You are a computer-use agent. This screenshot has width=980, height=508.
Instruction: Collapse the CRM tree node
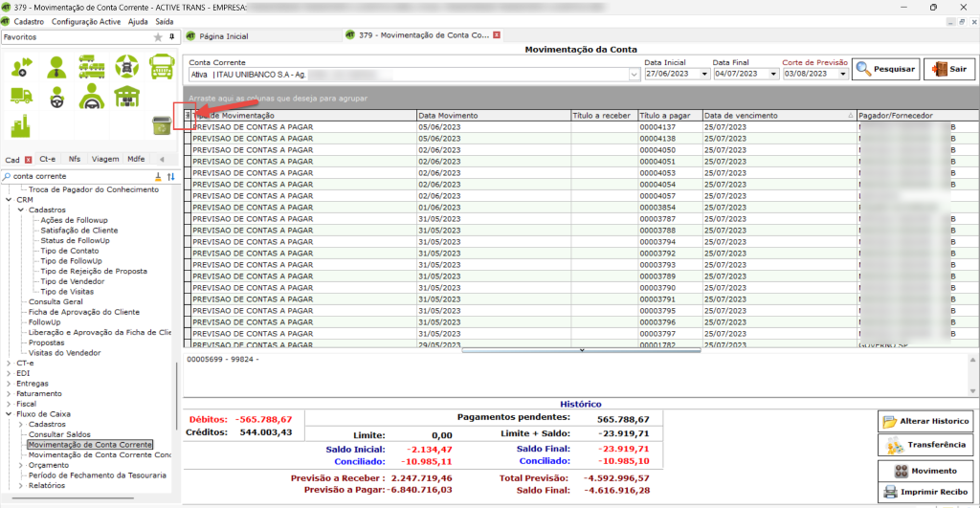click(9, 200)
